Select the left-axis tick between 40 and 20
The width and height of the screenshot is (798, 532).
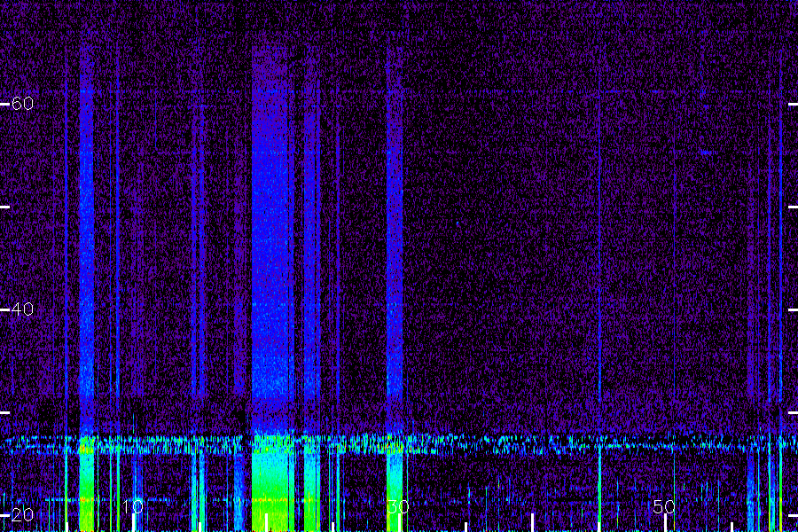pos(4,412)
